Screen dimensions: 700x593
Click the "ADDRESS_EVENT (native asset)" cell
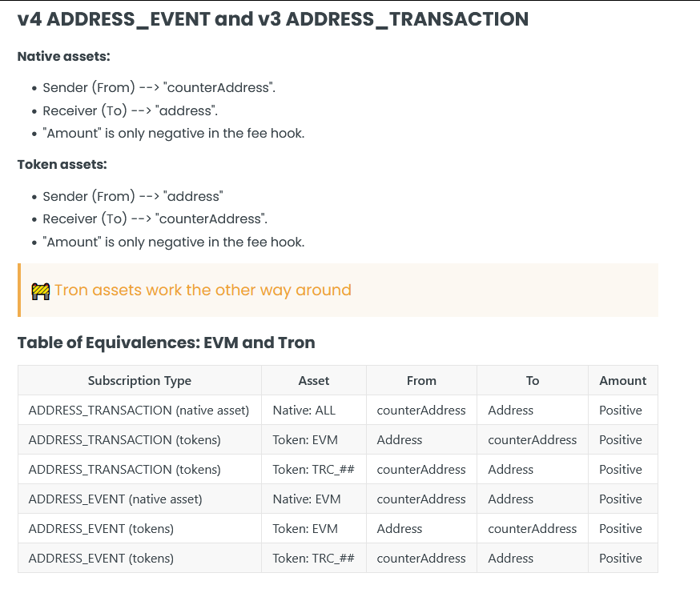(115, 499)
